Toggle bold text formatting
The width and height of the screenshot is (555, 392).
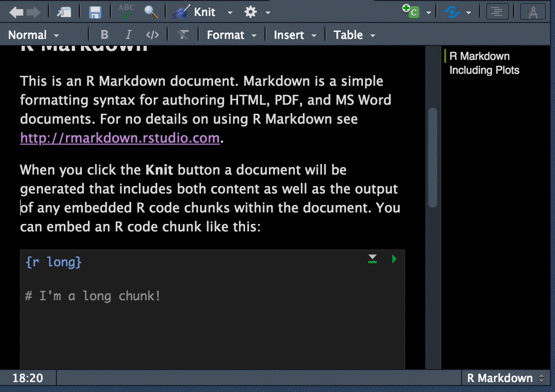click(x=104, y=34)
